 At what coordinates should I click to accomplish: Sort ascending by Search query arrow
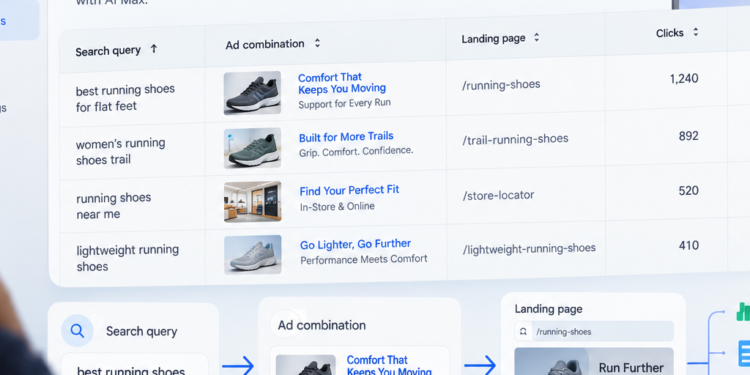pos(154,49)
